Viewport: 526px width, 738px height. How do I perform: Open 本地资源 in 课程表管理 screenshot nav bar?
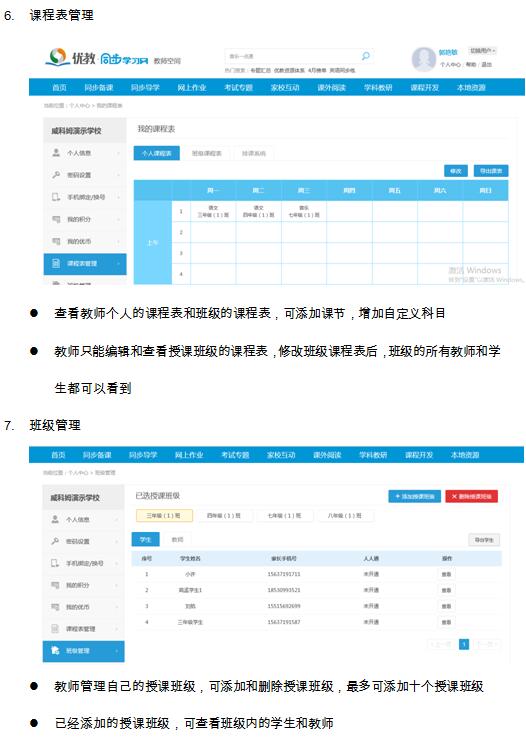coord(471,88)
